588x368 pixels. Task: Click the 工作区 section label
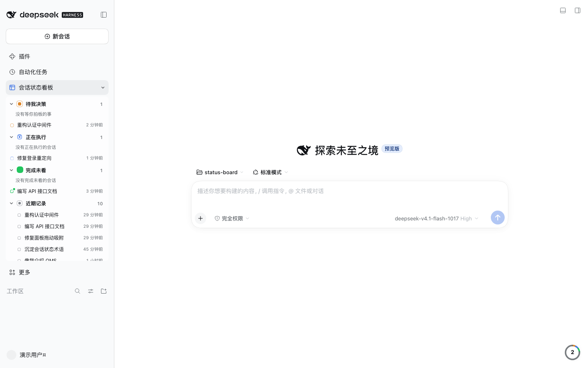click(x=15, y=291)
